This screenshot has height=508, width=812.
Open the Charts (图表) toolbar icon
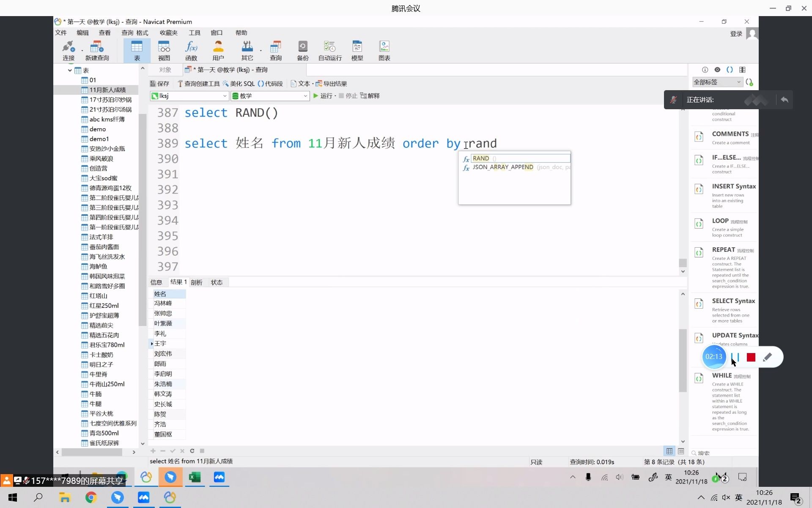(x=384, y=50)
